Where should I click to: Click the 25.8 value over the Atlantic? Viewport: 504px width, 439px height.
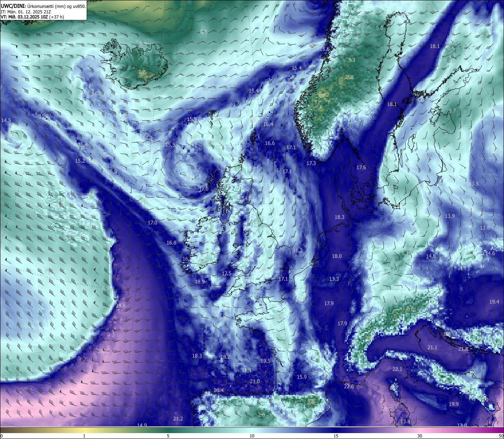[120, 306]
